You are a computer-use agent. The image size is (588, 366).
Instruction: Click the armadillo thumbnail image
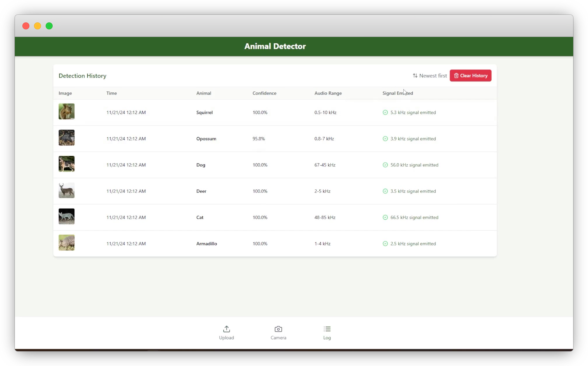click(x=67, y=243)
